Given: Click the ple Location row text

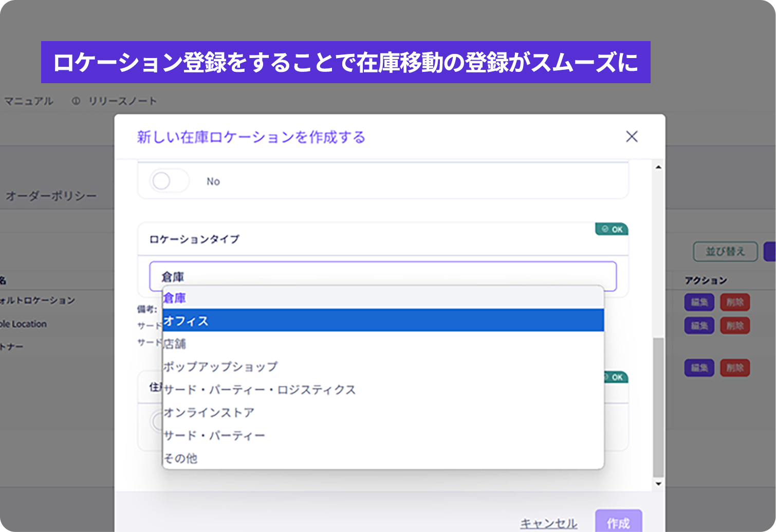Looking at the screenshot, I should click(x=23, y=324).
